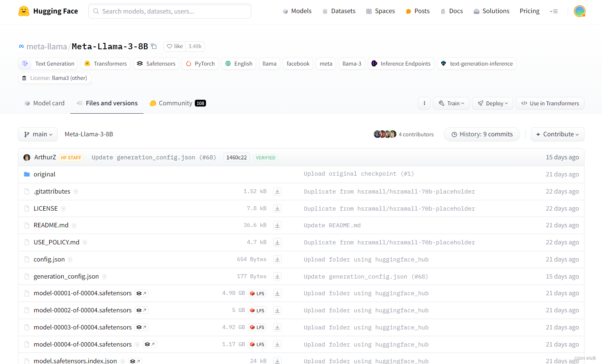The image size is (602, 364).
Task: Click the License: llama3 tag
Action: click(x=55, y=78)
